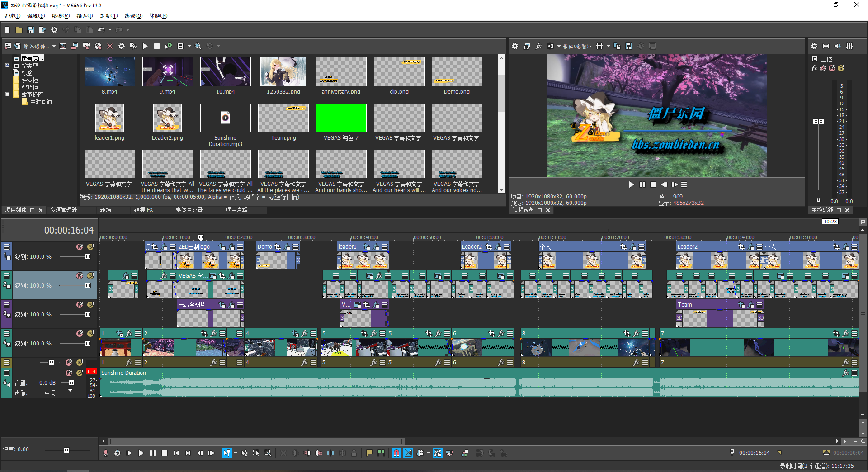Save the project using the floppy disk icon
The width and height of the screenshot is (868, 472).
[x=31, y=30]
